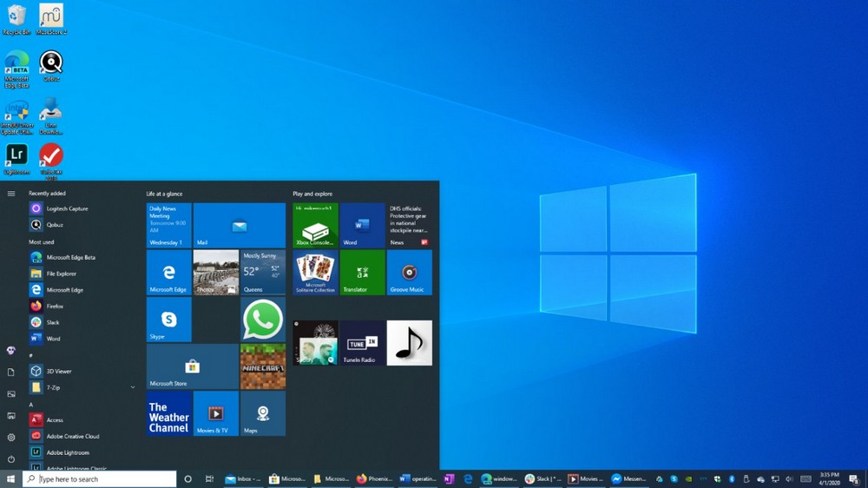Select the MuseScore 2 desktop shortcut
The width and height of the screenshot is (868, 488).
(51, 19)
